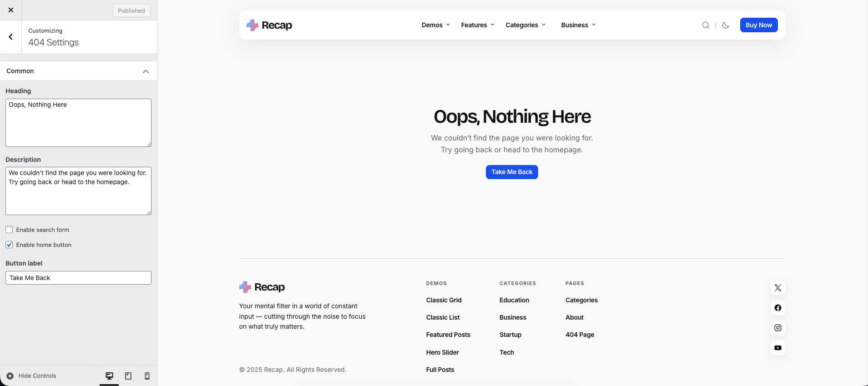The image size is (868, 386).
Task: Toggle dark mode moon icon
Action: [726, 25]
